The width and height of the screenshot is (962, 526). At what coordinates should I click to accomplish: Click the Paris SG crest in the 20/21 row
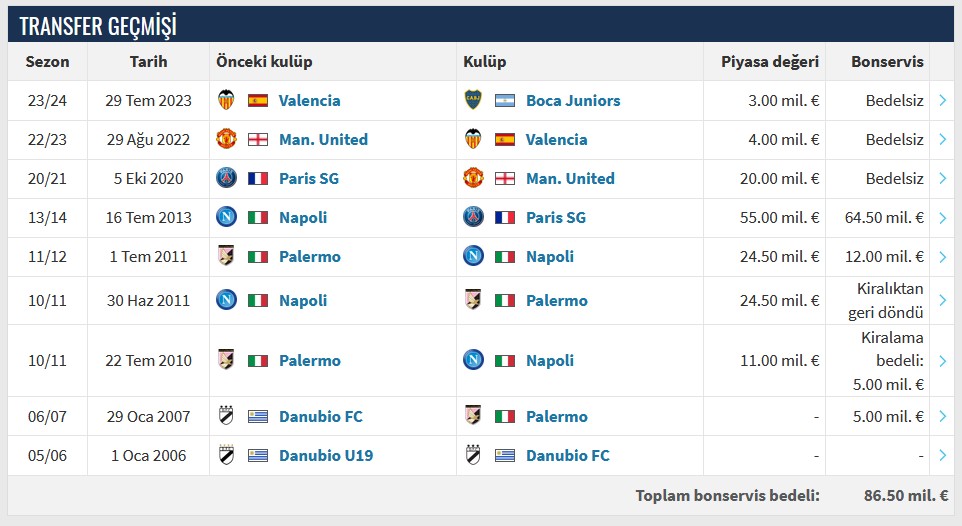click(226, 178)
